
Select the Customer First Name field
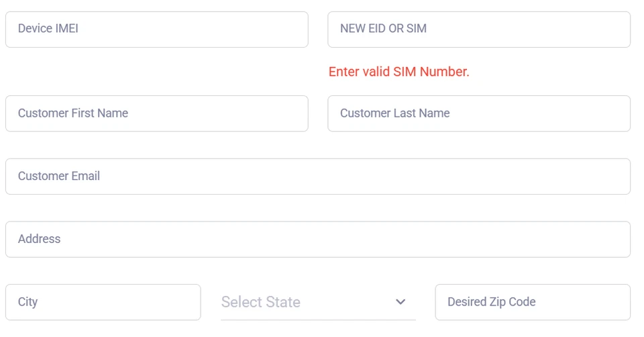click(x=156, y=113)
